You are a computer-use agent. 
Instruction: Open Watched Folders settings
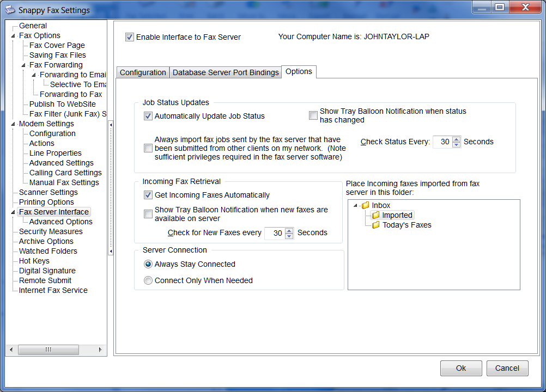point(48,251)
